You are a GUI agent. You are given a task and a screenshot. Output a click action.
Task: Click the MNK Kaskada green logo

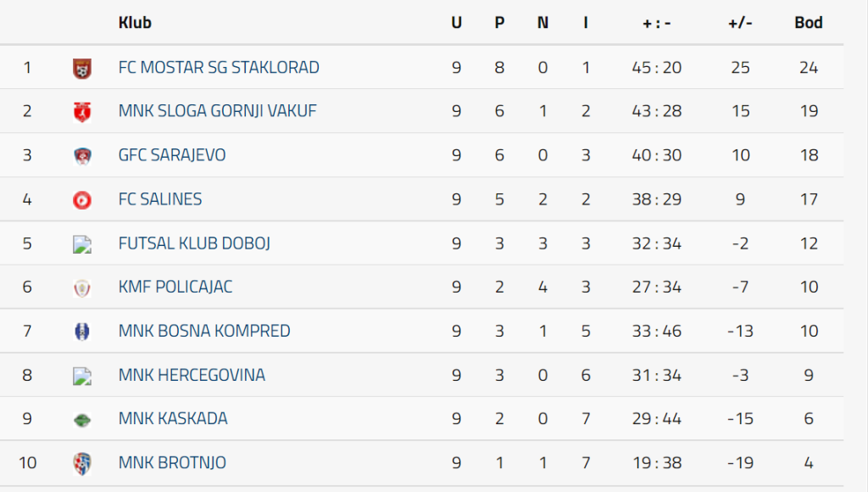(81, 419)
